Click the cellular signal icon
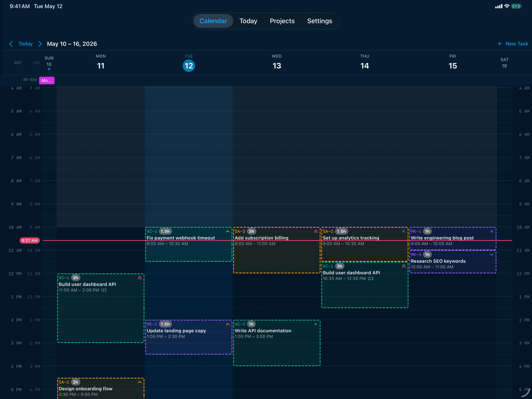The image size is (532, 399). click(499, 6)
